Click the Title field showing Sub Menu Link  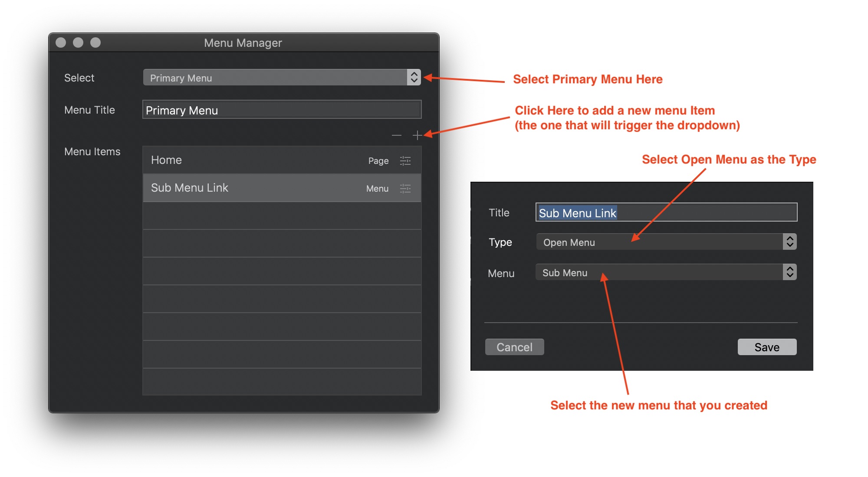pyautogui.click(x=666, y=212)
